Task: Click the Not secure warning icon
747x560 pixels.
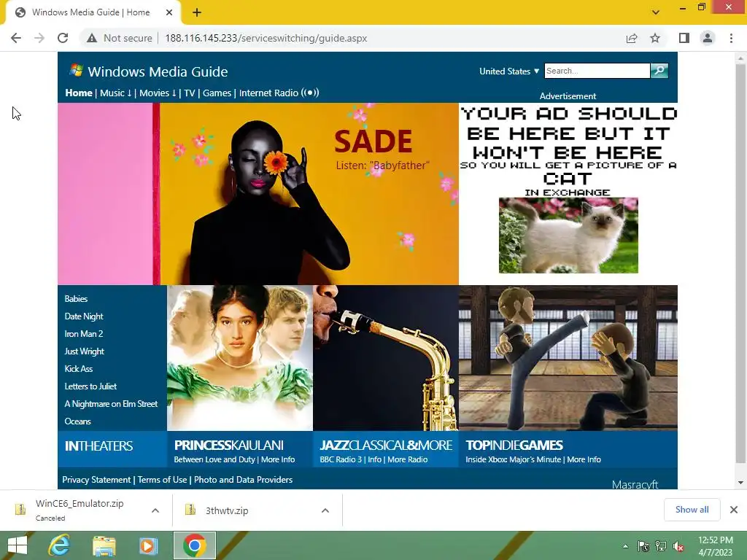Action: click(x=91, y=38)
